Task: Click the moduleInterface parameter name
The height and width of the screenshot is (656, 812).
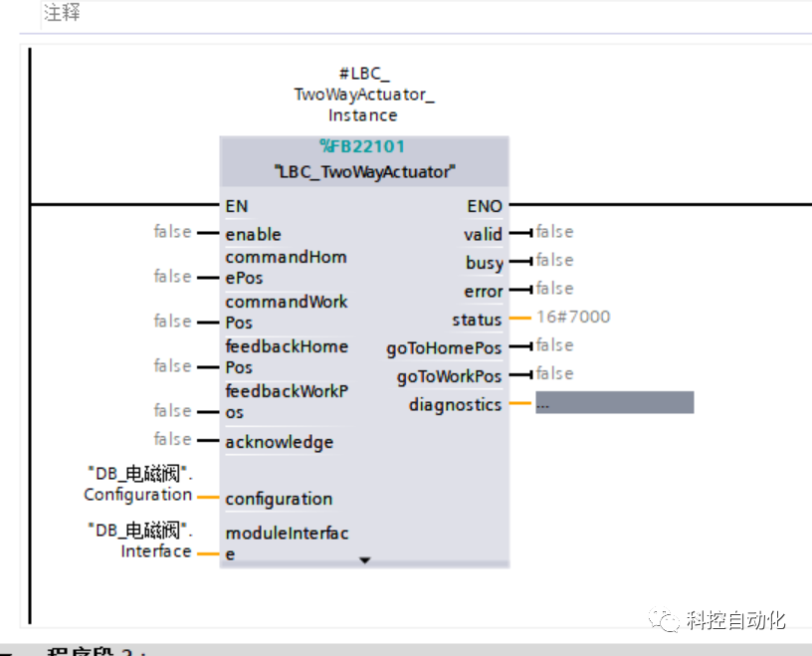Action: coord(287,544)
